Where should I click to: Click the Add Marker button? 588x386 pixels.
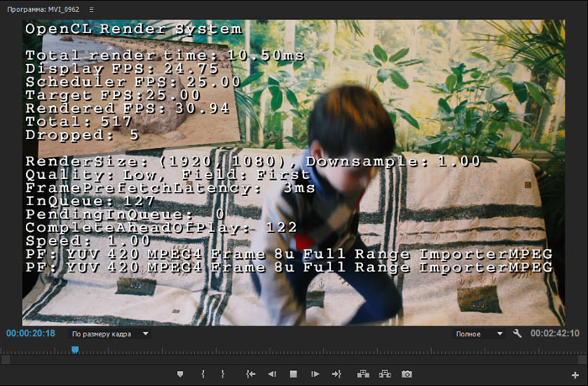click(180, 374)
